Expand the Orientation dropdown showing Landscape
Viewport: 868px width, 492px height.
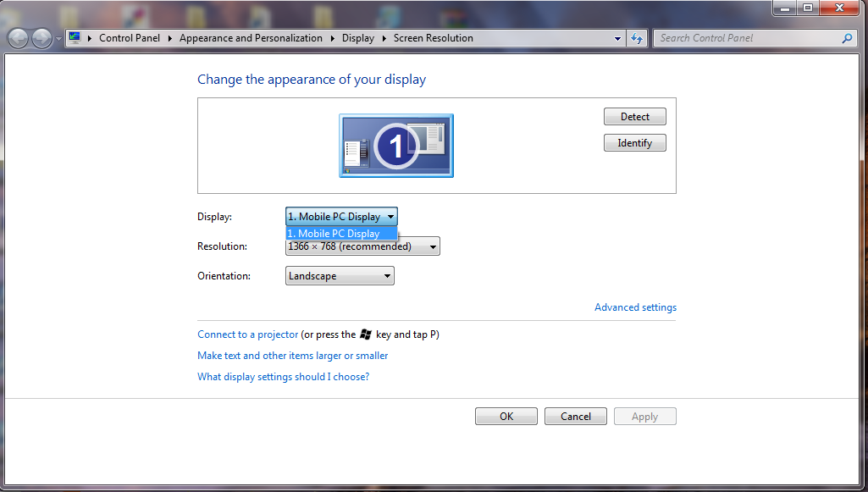click(x=340, y=276)
